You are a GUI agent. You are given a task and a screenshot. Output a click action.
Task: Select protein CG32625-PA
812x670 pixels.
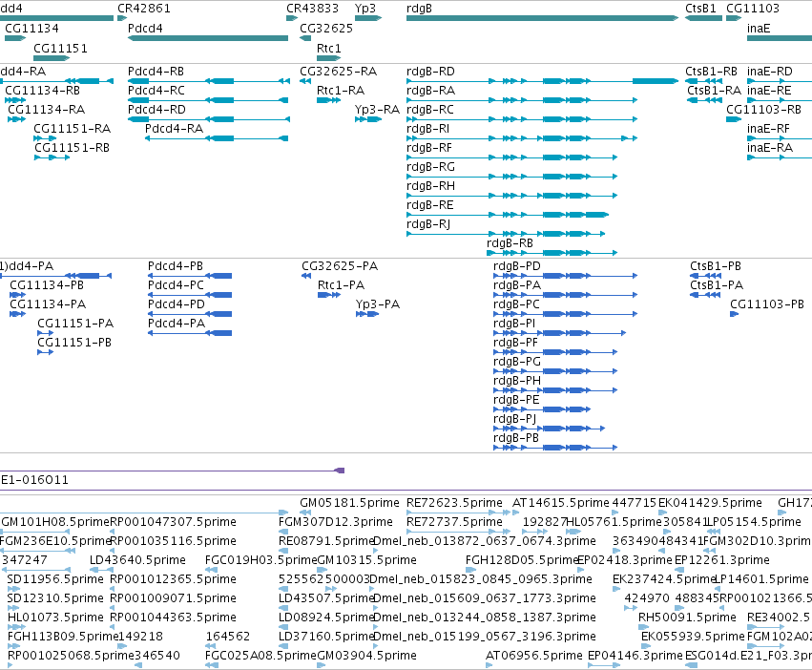coord(340,266)
